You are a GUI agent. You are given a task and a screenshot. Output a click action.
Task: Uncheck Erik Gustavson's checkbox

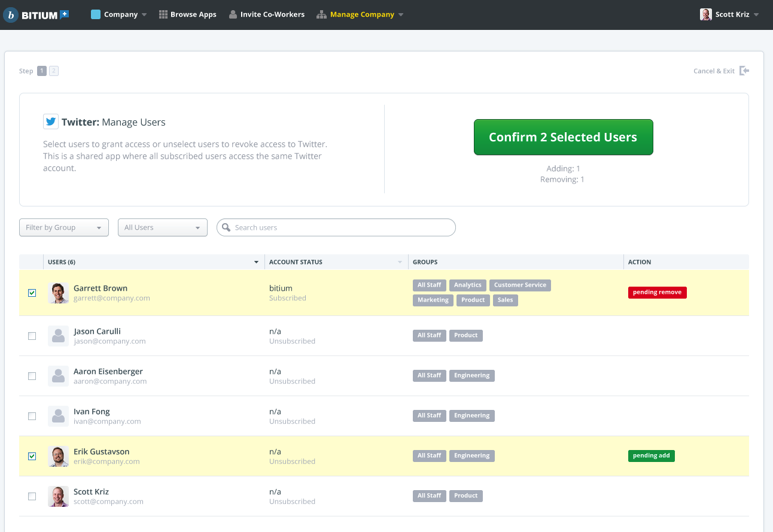32,456
